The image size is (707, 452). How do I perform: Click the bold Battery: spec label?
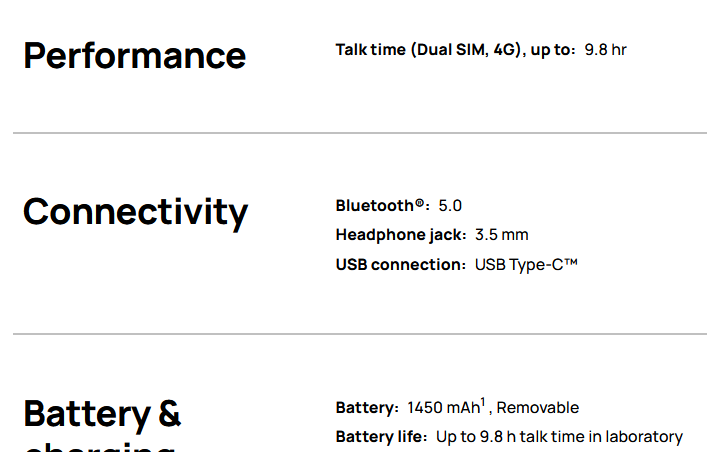pyautogui.click(x=366, y=407)
